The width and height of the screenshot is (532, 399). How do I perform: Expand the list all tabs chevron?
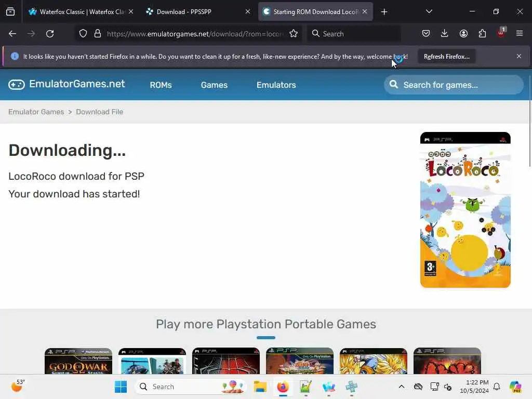point(429,11)
